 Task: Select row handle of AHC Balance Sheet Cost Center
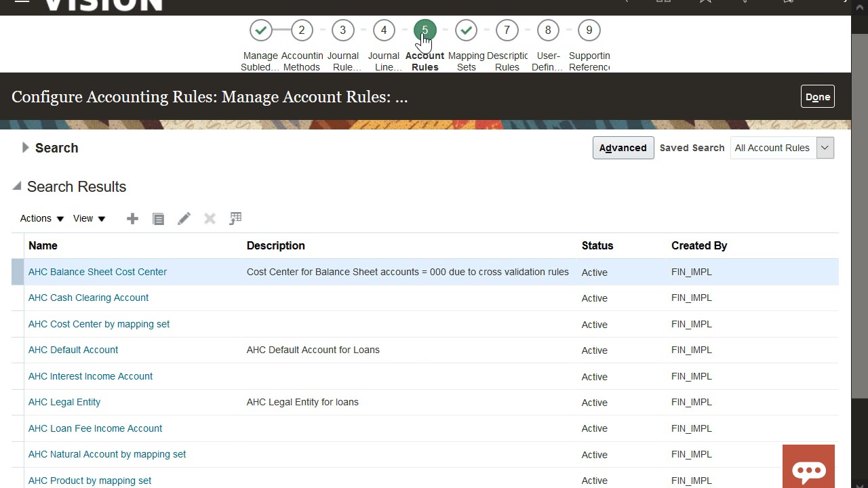click(x=18, y=272)
